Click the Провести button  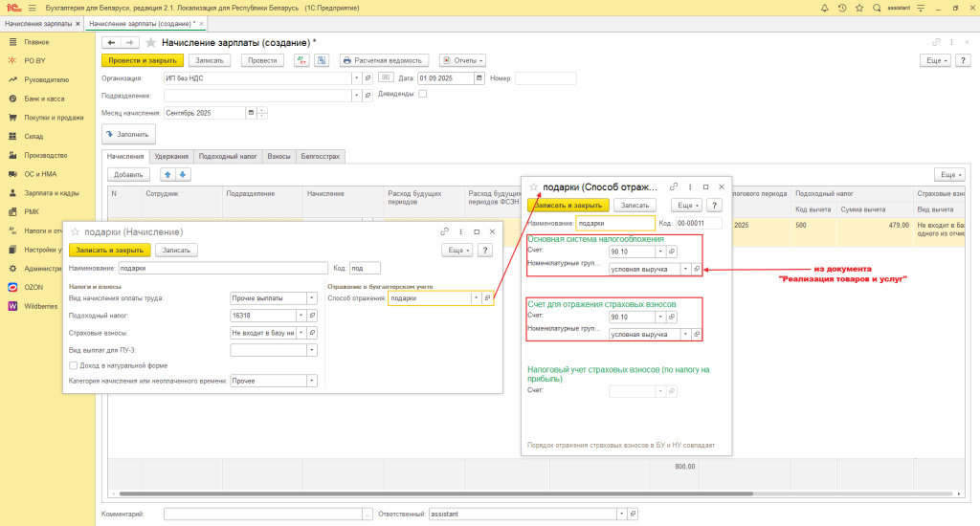pos(262,60)
